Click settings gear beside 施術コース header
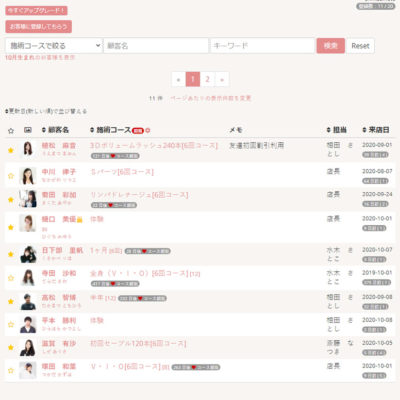The height and width of the screenshot is (400, 400). tap(148, 130)
